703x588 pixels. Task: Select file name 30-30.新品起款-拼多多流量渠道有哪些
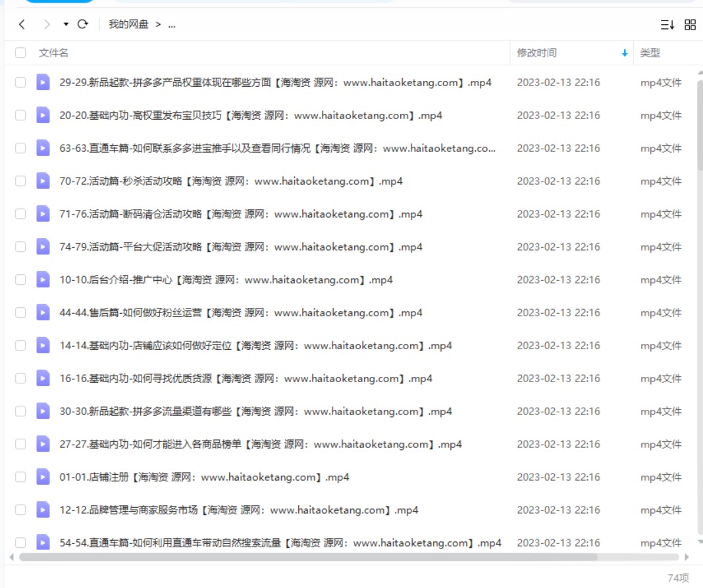255,411
